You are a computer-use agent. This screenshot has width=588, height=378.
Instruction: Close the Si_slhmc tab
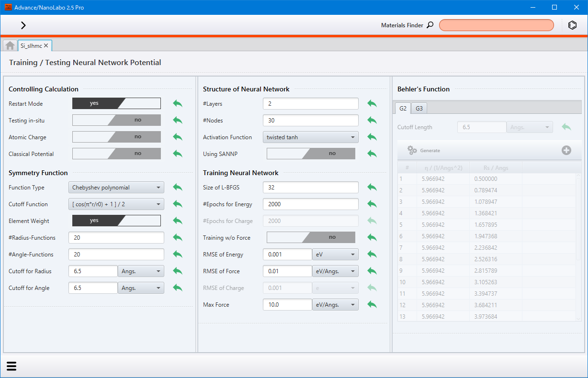click(46, 45)
